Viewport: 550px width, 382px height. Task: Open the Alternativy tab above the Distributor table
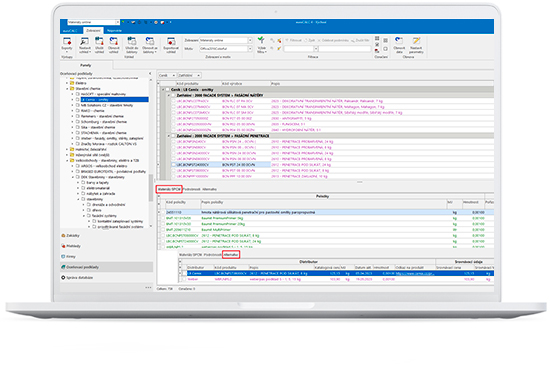(x=231, y=255)
